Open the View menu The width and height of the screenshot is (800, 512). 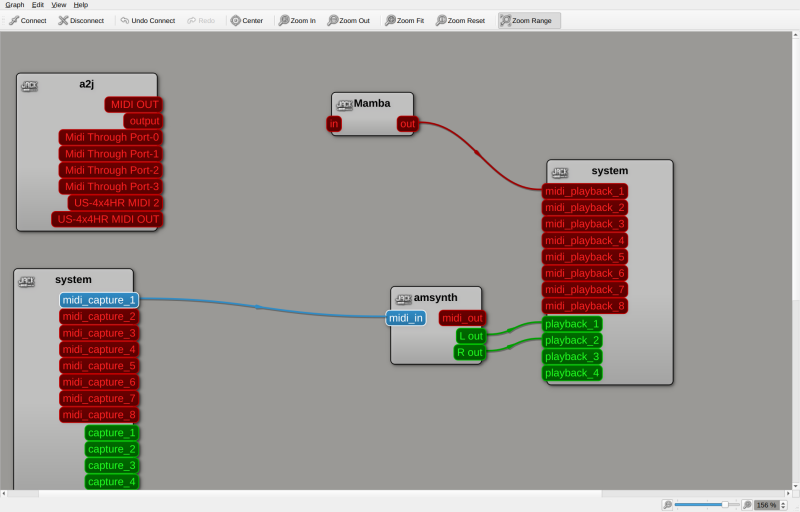[x=59, y=5]
